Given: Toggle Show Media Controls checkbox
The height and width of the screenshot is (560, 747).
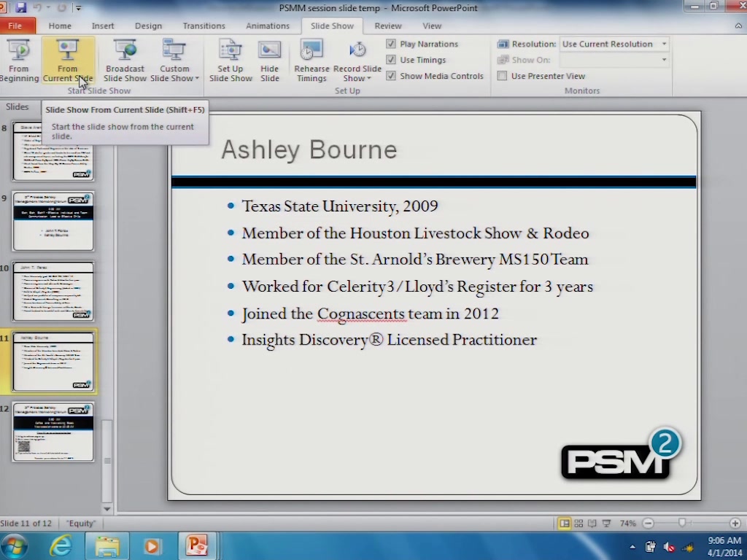Looking at the screenshot, I should pos(391,76).
